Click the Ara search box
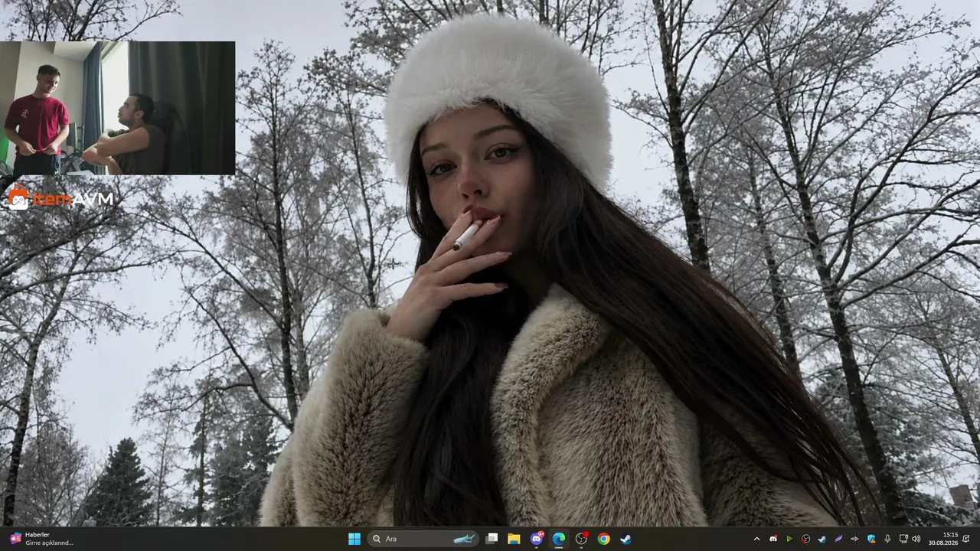 (423, 539)
